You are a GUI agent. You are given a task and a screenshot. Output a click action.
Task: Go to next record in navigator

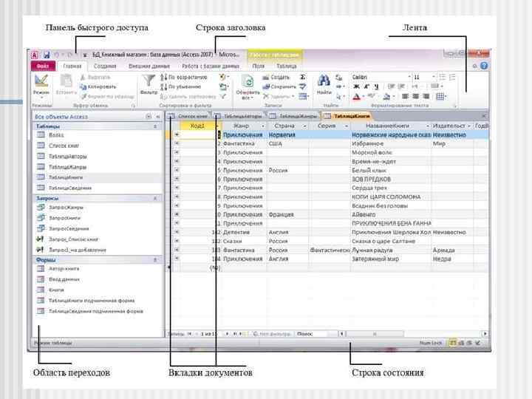point(228,334)
